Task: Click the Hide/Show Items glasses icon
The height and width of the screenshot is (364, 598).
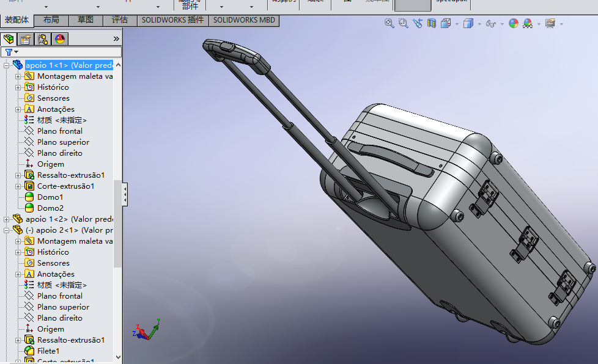Action: 491,24
